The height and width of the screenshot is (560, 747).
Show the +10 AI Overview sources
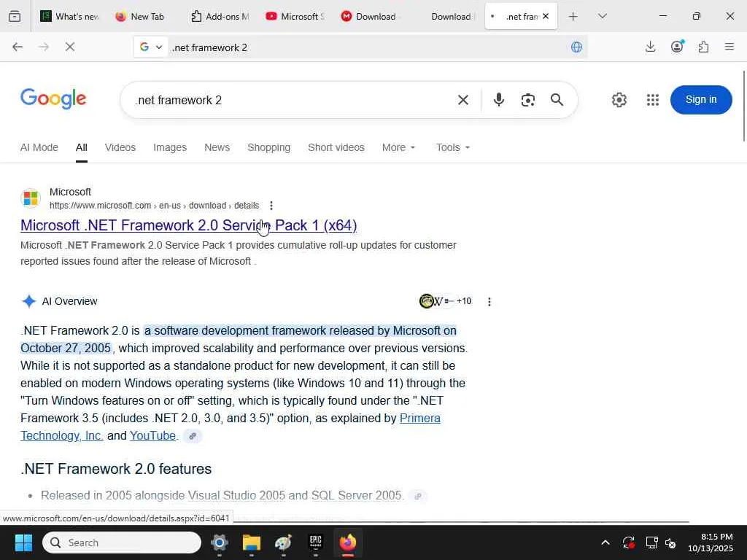point(446,301)
